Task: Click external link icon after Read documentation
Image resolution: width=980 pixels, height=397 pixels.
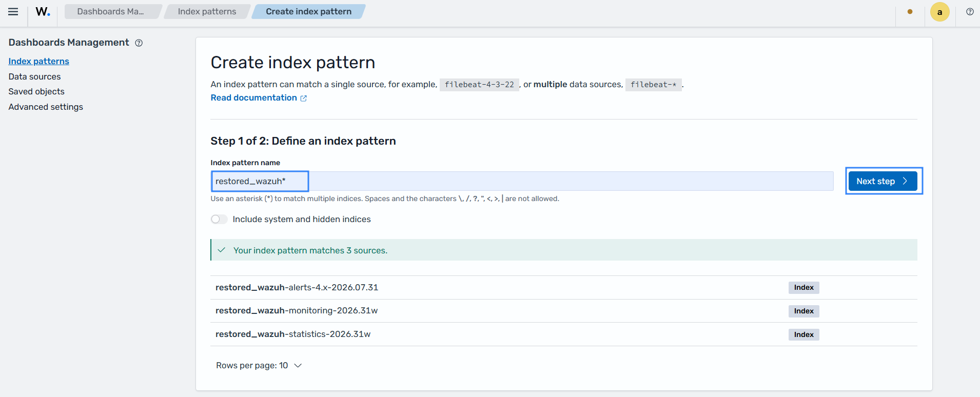Action: point(303,98)
